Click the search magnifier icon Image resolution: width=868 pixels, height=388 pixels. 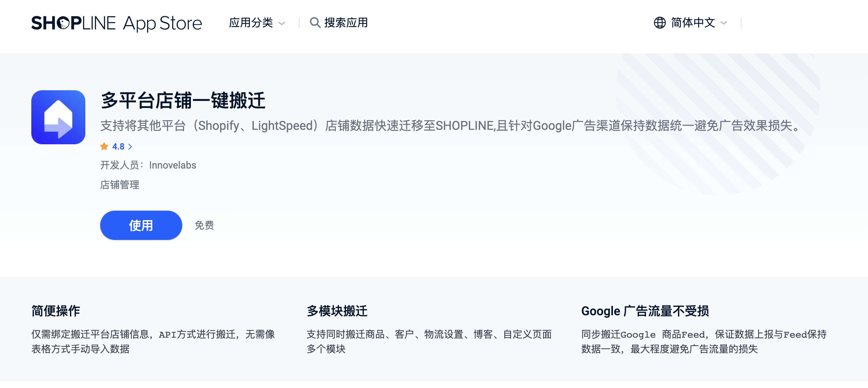tap(315, 23)
